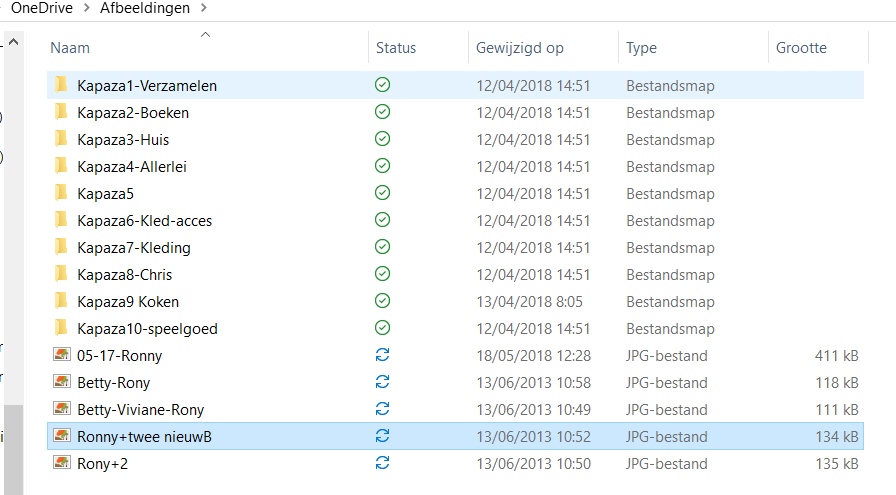
Task: Click the sync arrows icon for Rony+2
Action: [382, 462]
